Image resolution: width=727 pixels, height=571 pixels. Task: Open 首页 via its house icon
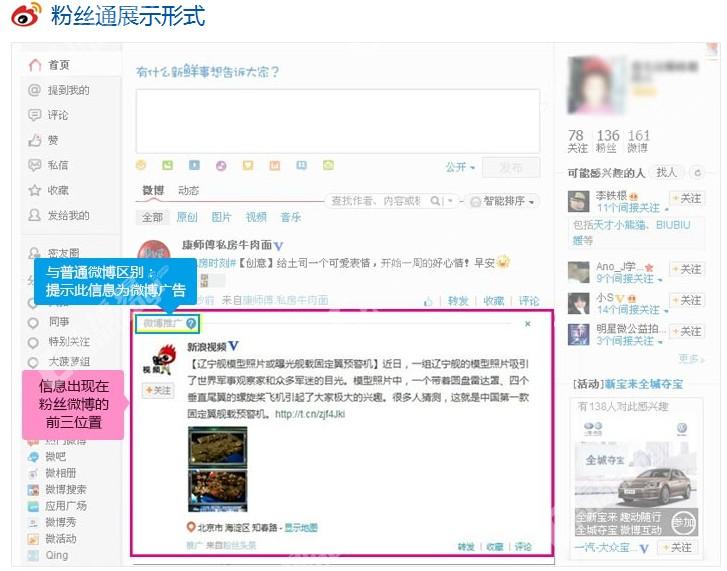click(x=35, y=65)
